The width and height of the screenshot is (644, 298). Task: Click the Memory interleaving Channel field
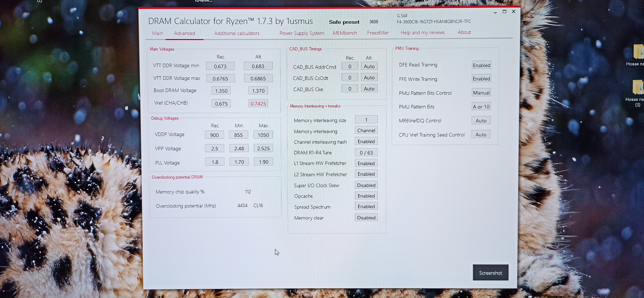coord(366,130)
